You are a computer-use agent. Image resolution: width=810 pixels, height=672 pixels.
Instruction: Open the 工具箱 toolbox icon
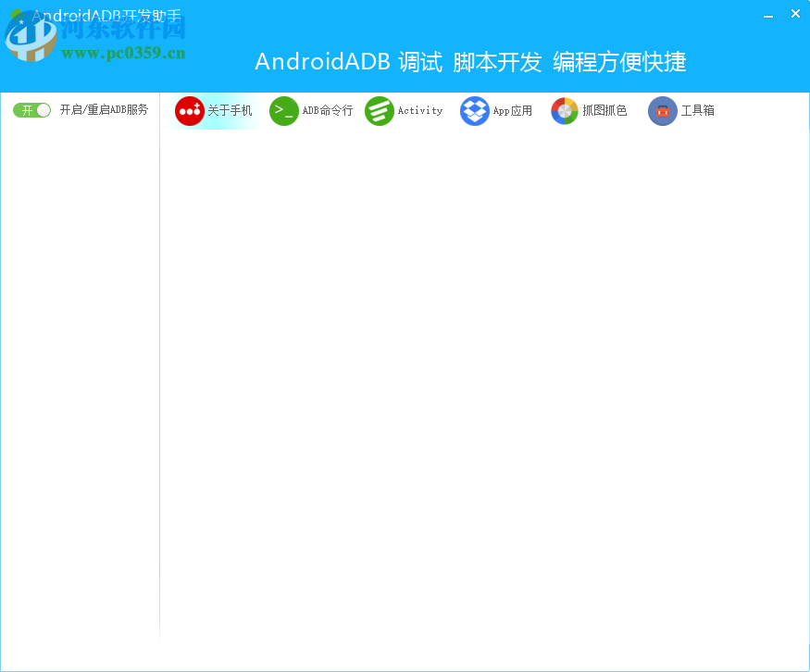tap(662, 111)
